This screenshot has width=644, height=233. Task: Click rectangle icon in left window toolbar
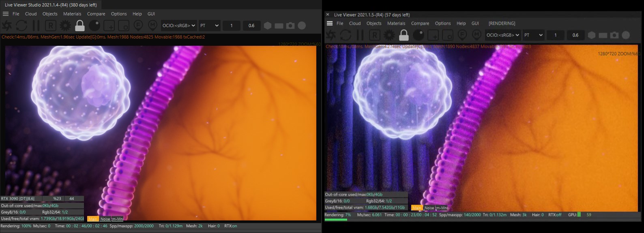279,26
